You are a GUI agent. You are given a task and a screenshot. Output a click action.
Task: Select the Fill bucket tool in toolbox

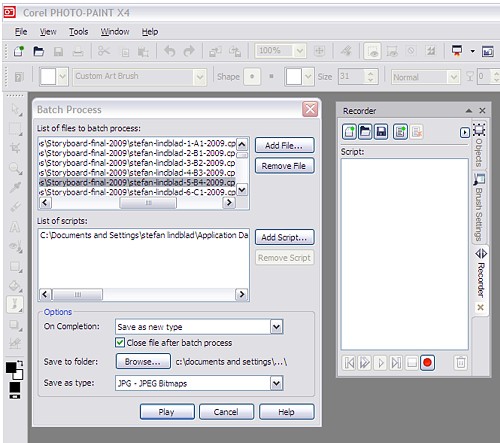[x=15, y=286]
